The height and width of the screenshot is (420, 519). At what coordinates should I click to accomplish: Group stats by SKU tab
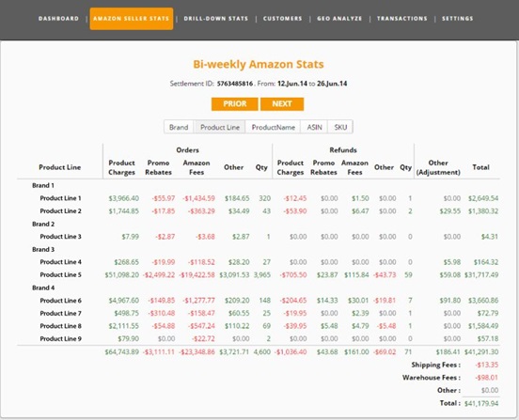pyautogui.click(x=340, y=127)
